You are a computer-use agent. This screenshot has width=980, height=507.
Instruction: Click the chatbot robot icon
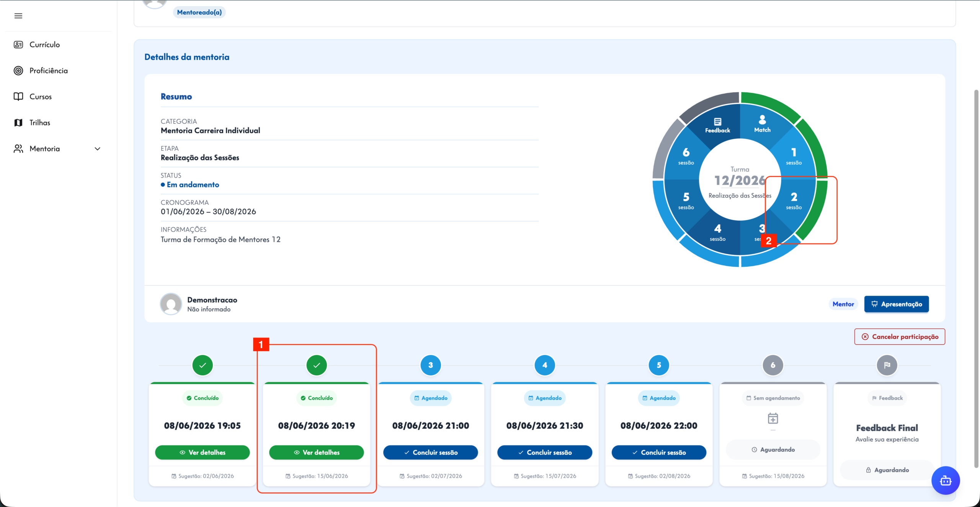pyautogui.click(x=946, y=480)
